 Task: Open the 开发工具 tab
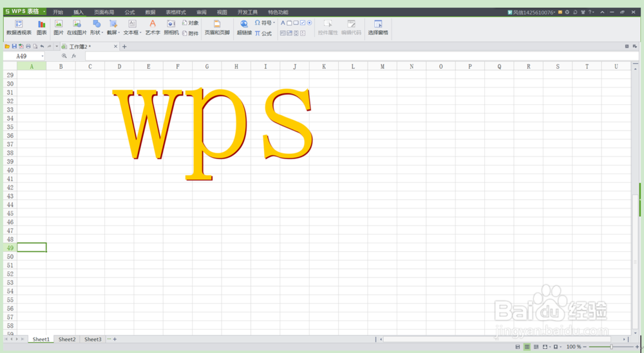click(247, 12)
